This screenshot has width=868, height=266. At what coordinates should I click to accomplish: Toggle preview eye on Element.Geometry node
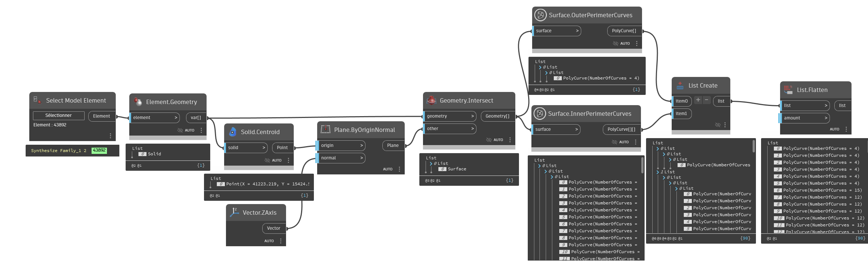point(180,130)
